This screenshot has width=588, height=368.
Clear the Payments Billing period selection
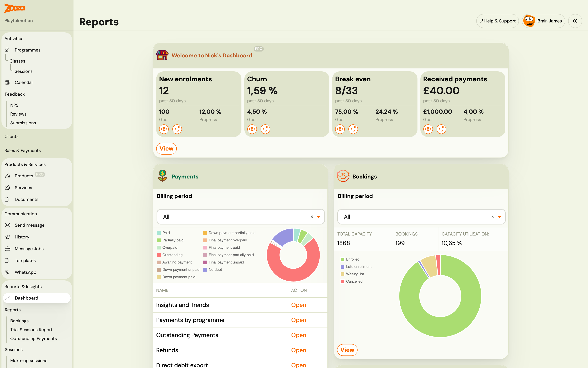pos(312,217)
